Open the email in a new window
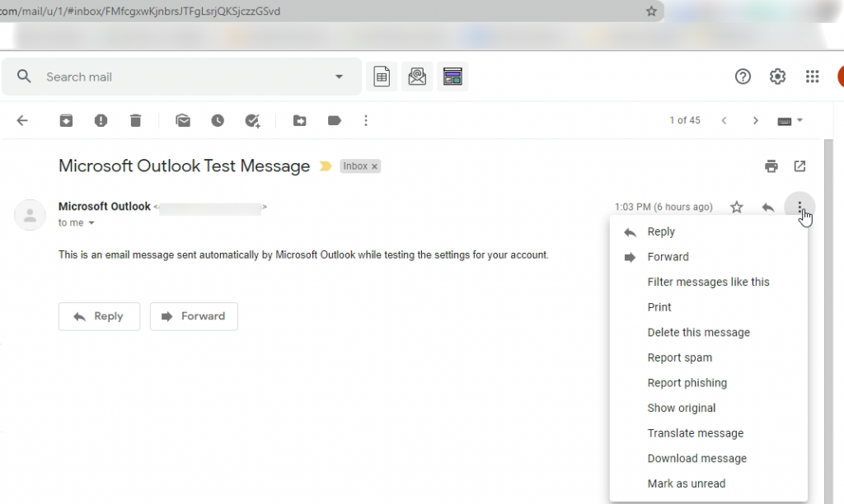The width and height of the screenshot is (844, 504). coord(799,166)
